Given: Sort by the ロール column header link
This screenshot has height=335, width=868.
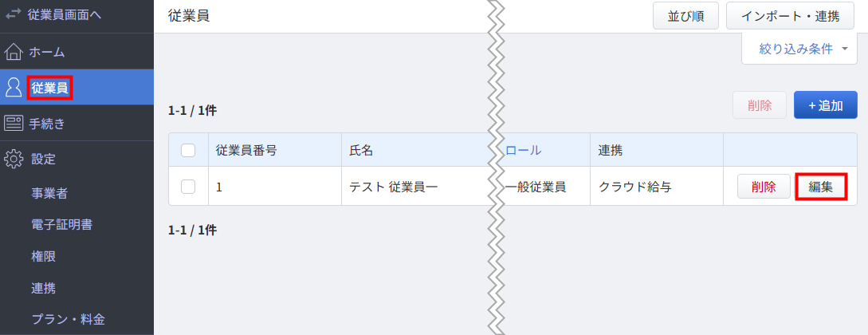Looking at the screenshot, I should click(523, 150).
